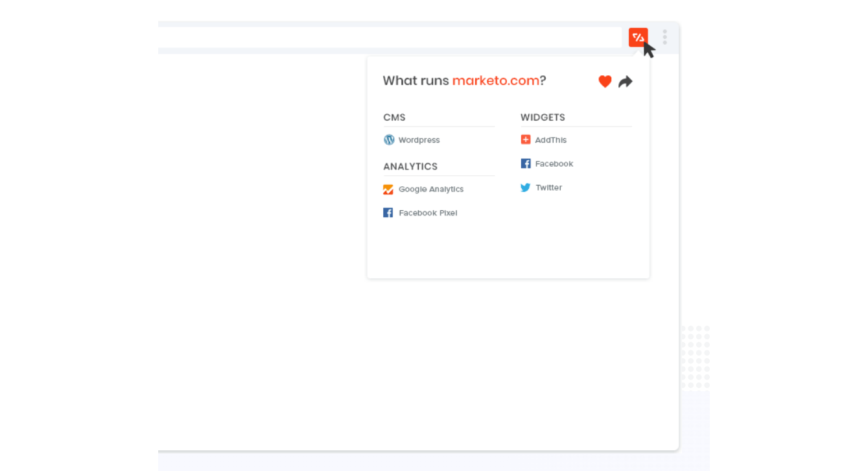Click the Google Analytics logo icon

point(388,189)
